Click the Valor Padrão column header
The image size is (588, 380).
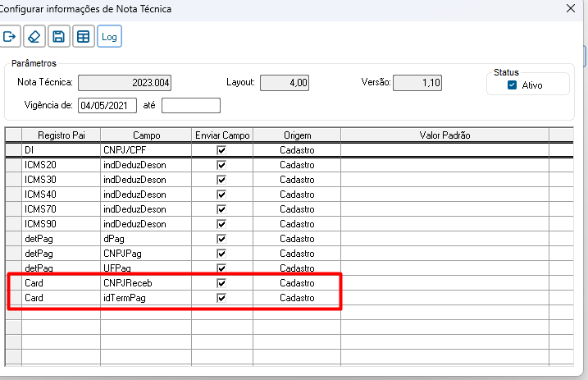444,135
